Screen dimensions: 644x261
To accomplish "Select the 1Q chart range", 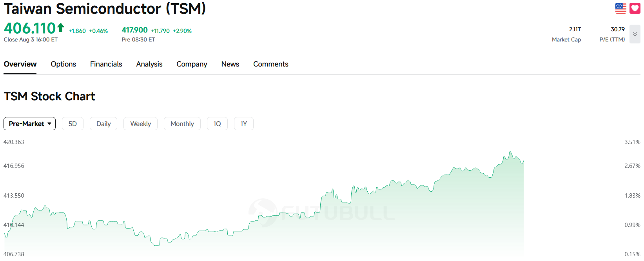I will (217, 124).
